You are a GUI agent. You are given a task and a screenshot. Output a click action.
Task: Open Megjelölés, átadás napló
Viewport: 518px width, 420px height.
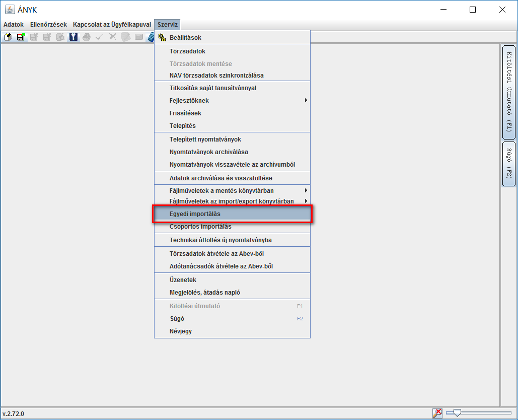tap(232, 293)
